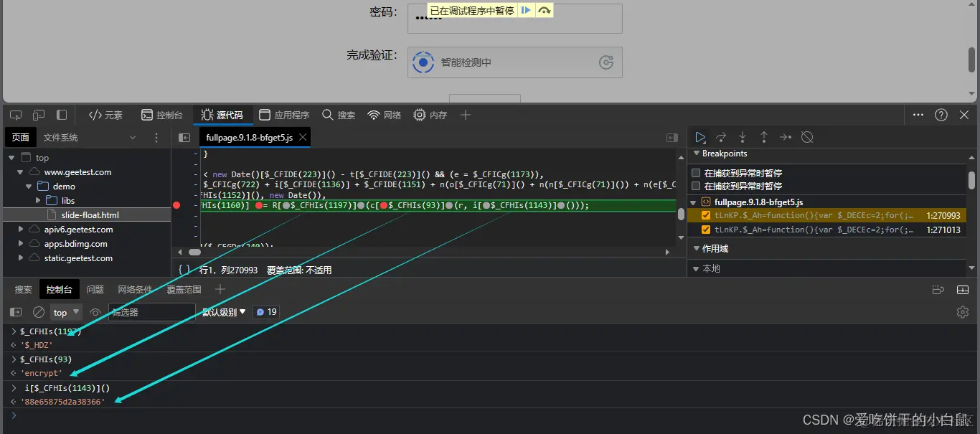Select slide-float.html in file tree
Screen dimensions: 980x434
point(86,215)
